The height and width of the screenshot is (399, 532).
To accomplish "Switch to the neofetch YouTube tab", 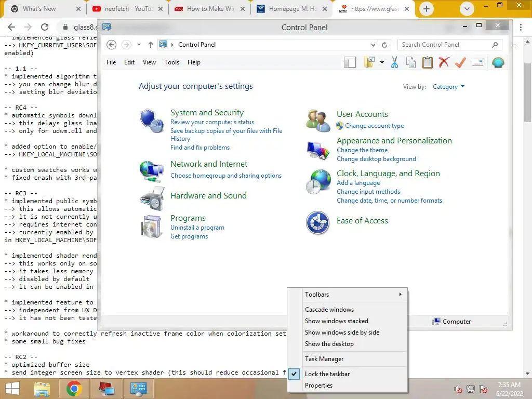I will click(128, 9).
